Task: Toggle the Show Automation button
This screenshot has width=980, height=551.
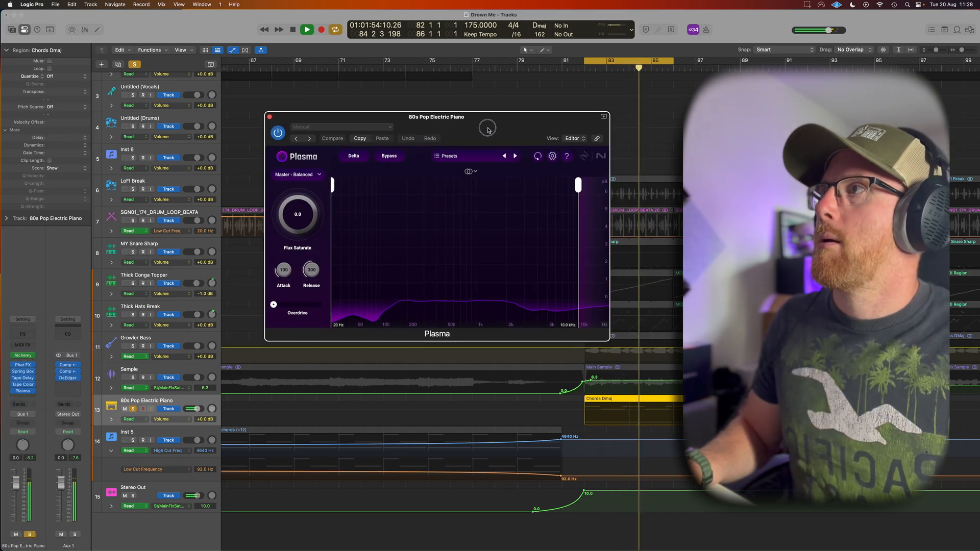Action: tap(233, 50)
